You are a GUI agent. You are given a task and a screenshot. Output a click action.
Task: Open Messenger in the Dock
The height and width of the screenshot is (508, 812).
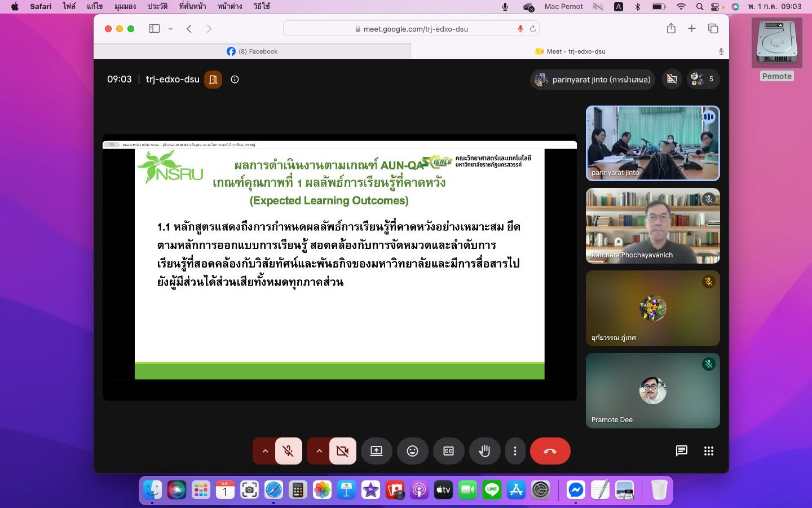576,489
